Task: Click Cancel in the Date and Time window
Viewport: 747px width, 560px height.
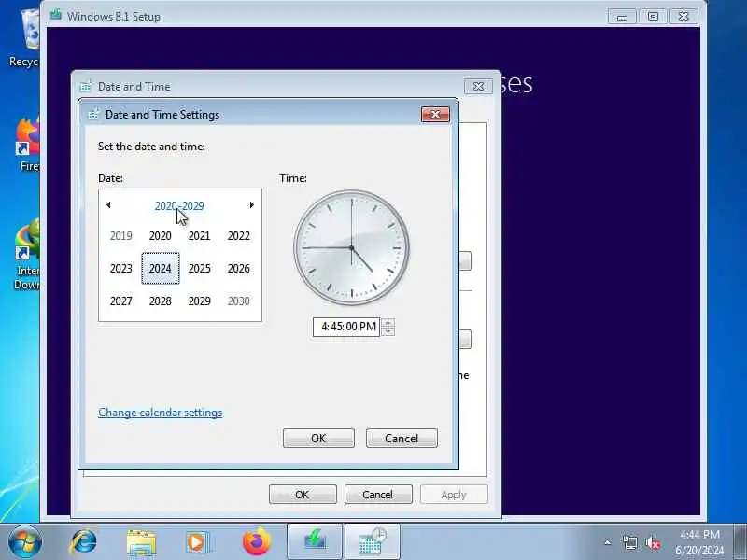Action: (x=378, y=495)
